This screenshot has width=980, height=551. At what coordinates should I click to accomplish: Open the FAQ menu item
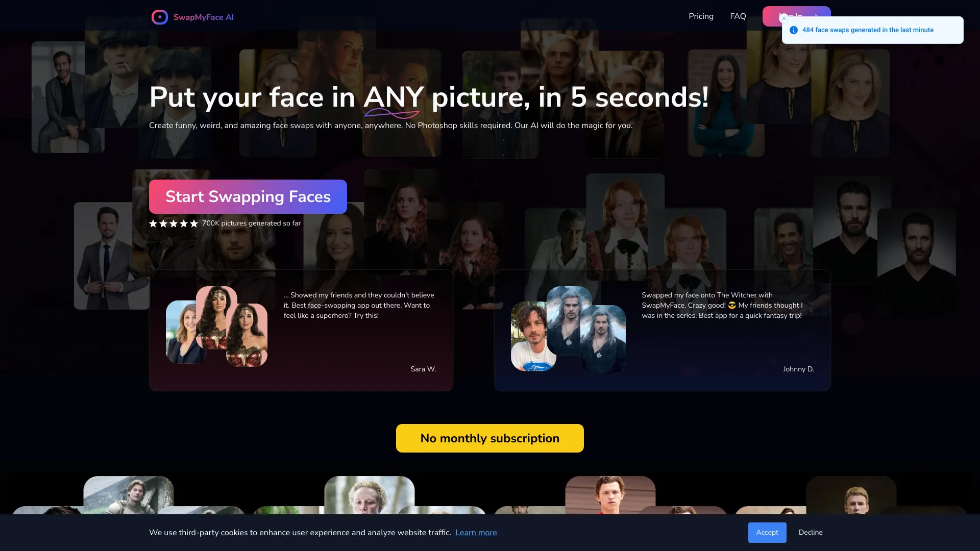739,16
